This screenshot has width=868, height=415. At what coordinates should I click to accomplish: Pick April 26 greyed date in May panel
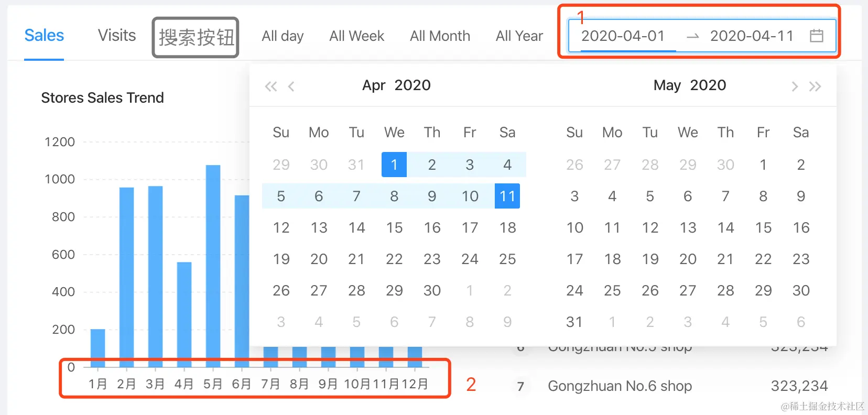(574, 165)
